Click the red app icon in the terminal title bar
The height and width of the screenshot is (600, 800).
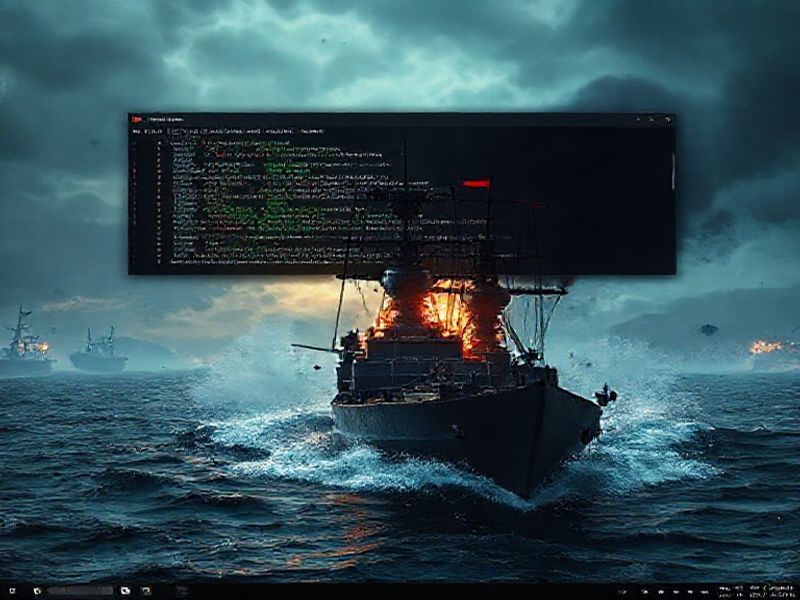137,119
